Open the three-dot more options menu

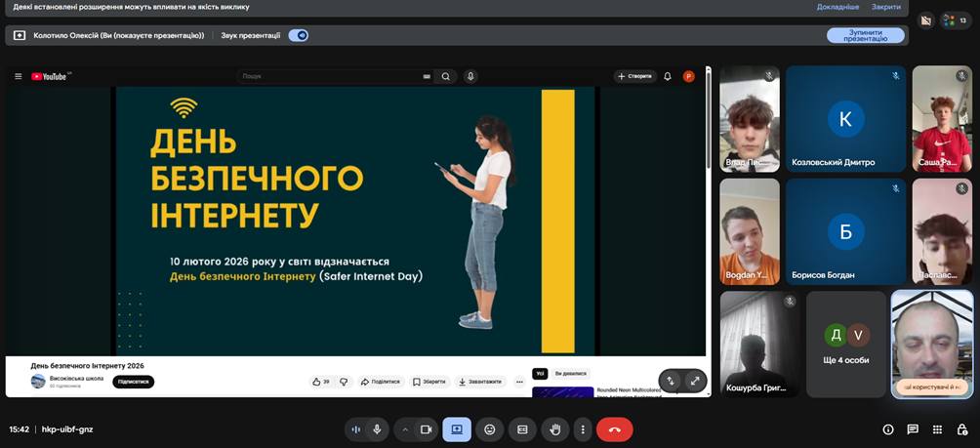[x=583, y=429]
